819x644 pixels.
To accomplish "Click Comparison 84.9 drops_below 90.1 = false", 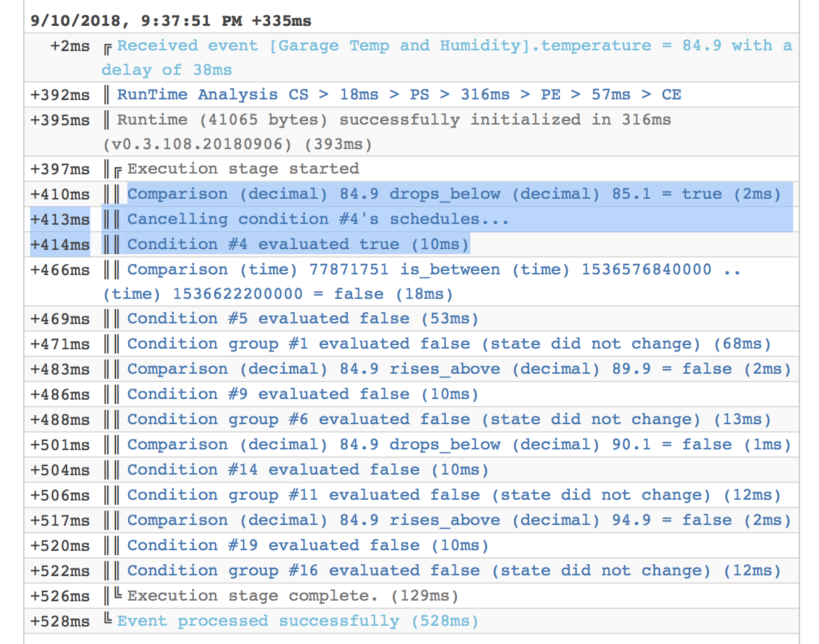I will [x=459, y=444].
